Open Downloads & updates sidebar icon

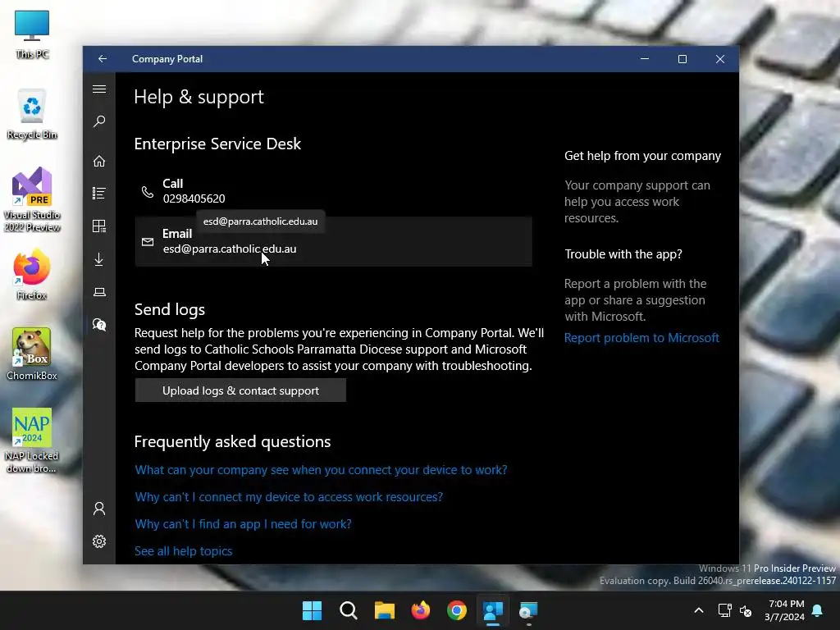pyautogui.click(x=99, y=259)
